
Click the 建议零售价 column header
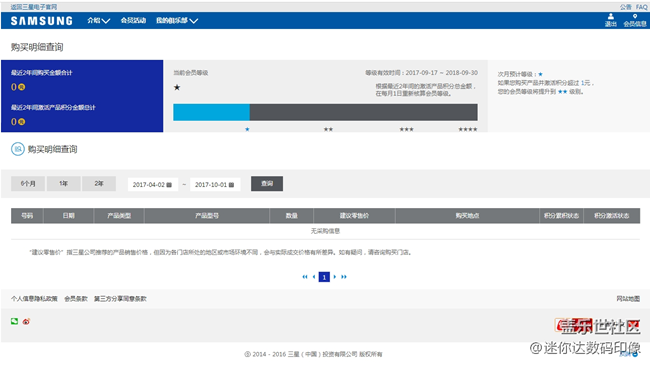coord(354,216)
